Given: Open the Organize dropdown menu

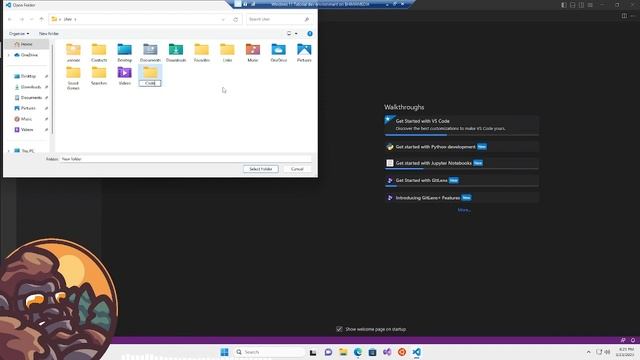Looking at the screenshot, I should (19, 33).
